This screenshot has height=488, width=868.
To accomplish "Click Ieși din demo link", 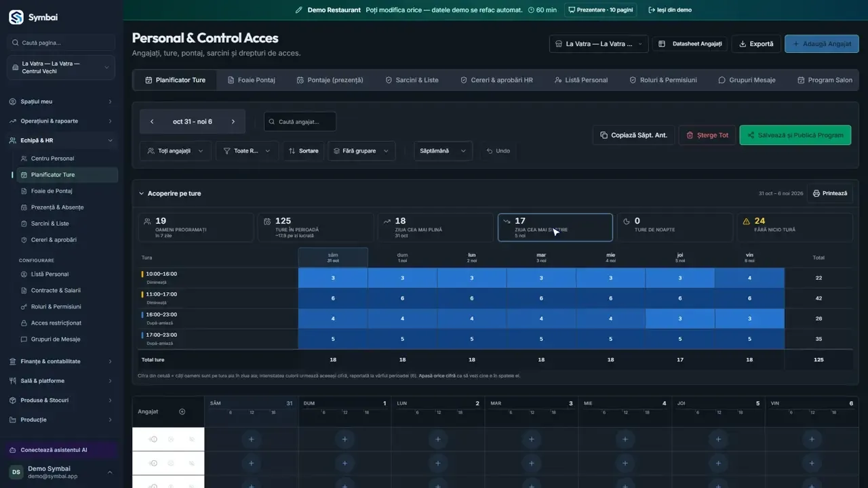I will coord(670,10).
